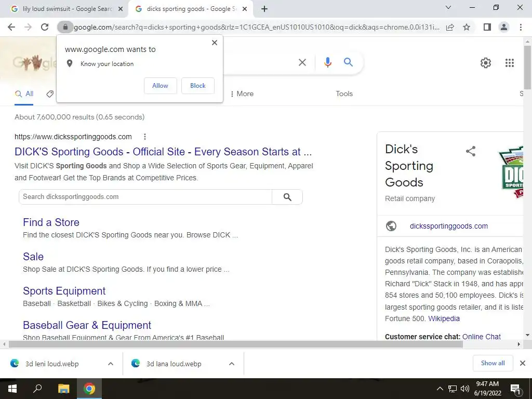Click the vertical page scrollbar
532x399 pixels.
click(527, 67)
